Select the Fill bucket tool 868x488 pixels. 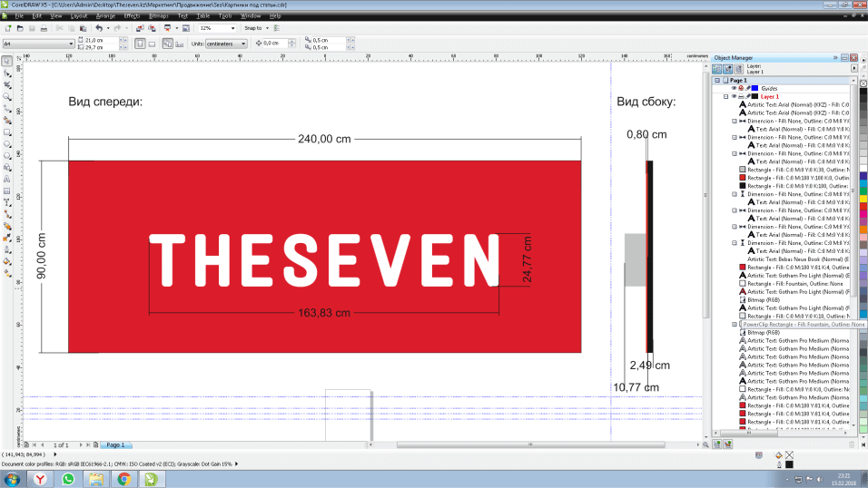7,261
